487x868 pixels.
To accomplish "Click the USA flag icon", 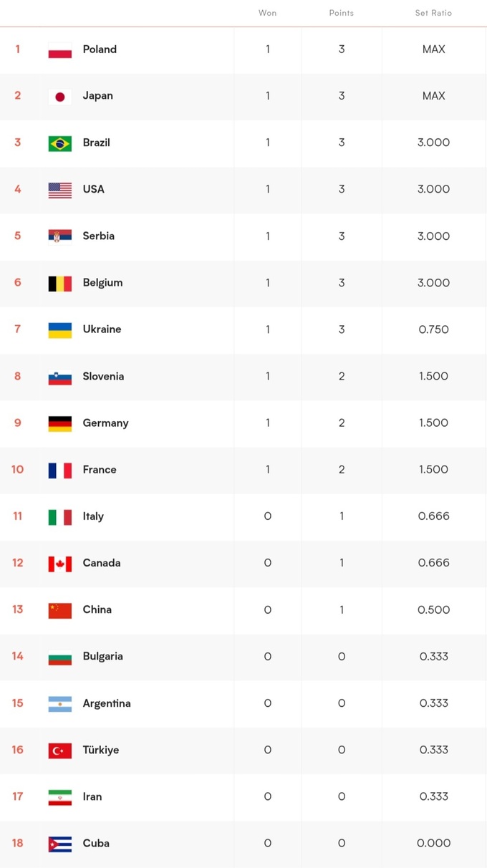I will [x=60, y=191].
